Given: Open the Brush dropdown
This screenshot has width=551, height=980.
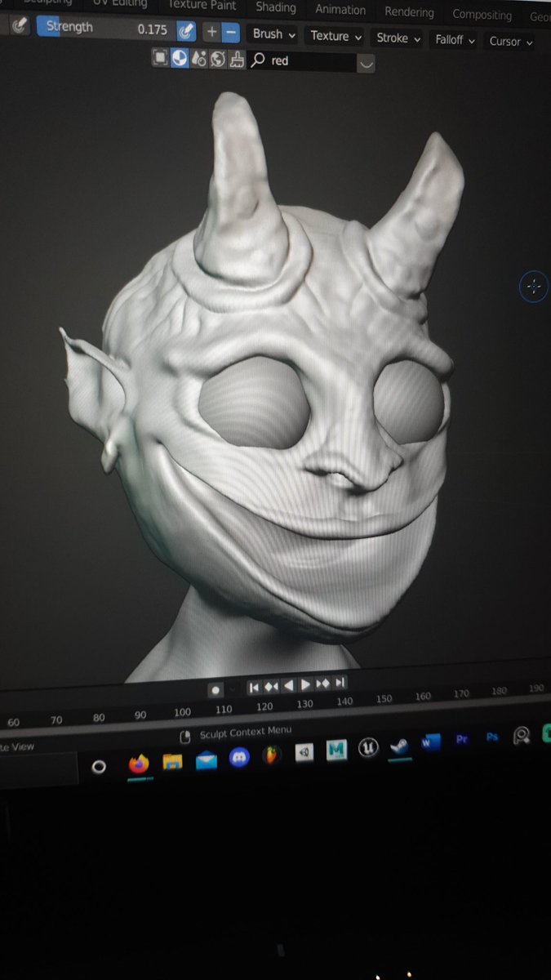Looking at the screenshot, I should (x=273, y=34).
